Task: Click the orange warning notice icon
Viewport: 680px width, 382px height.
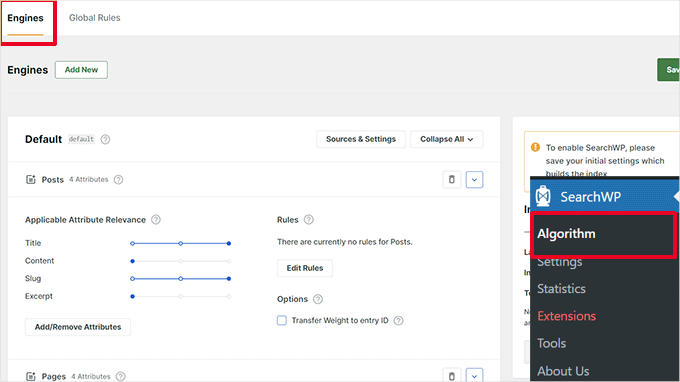Action: (536, 147)
